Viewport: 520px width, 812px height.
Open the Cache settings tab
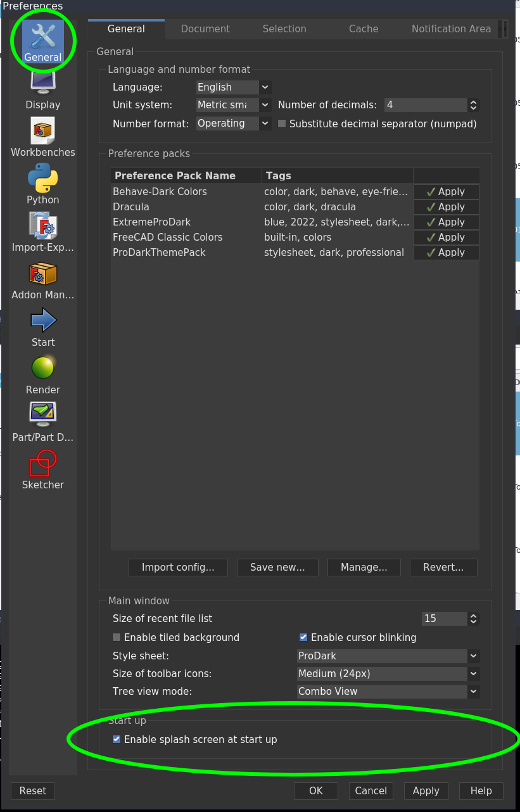tap(363, 29)
